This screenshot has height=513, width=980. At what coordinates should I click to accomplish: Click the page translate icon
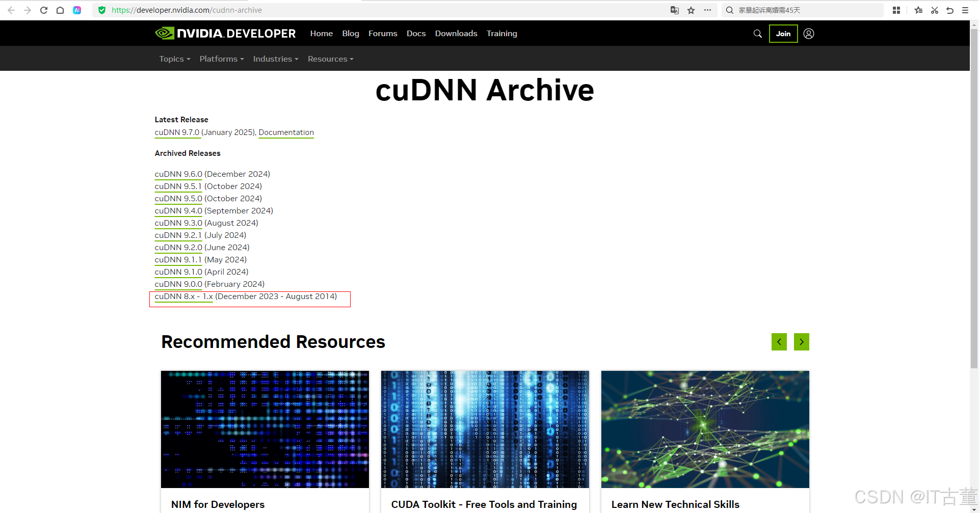point(675,10)
